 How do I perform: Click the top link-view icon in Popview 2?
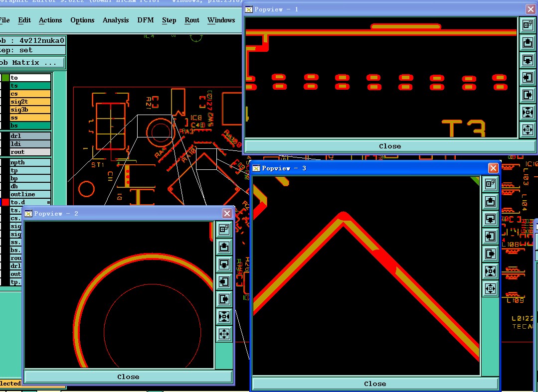pos(224,229)
